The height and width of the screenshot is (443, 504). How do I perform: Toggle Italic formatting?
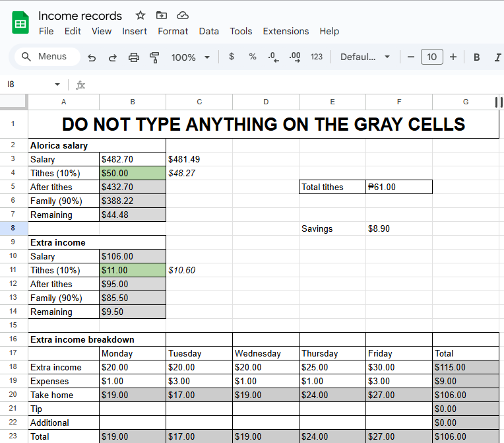tap(497, 57)
